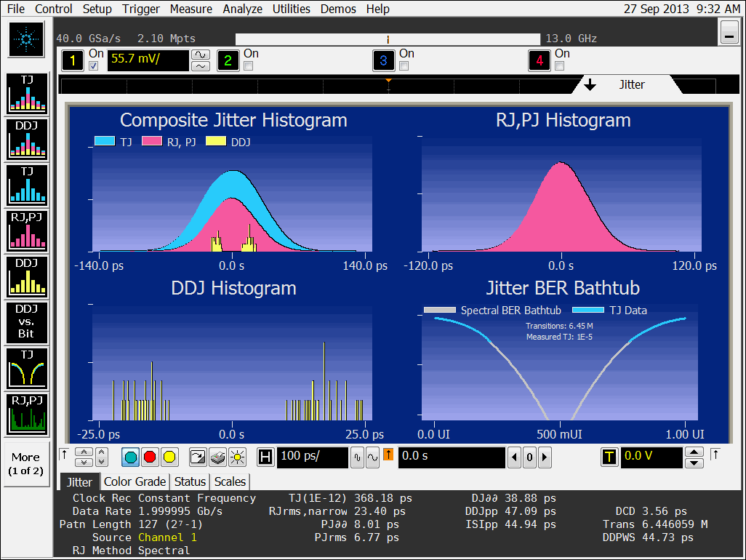The width and height of the screenshot is (746, 560).
Task: Select the blue TJ histogram sidebar icon
Action: (x=27, y=185)
